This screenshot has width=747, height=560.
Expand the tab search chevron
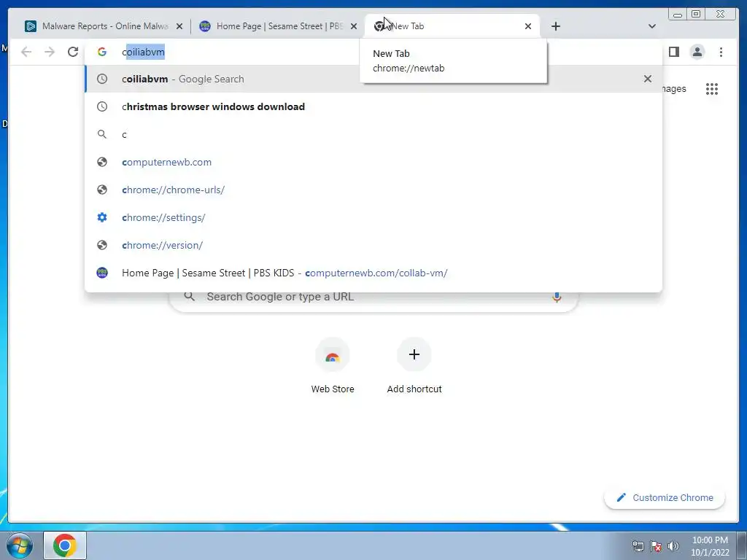(x=651, y=26)
